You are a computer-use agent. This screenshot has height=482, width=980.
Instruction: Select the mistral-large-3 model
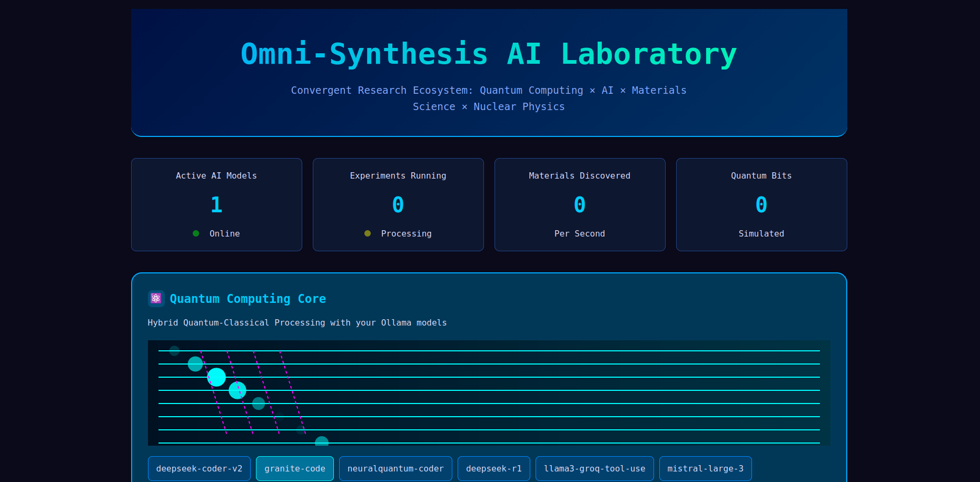[705, 468]
